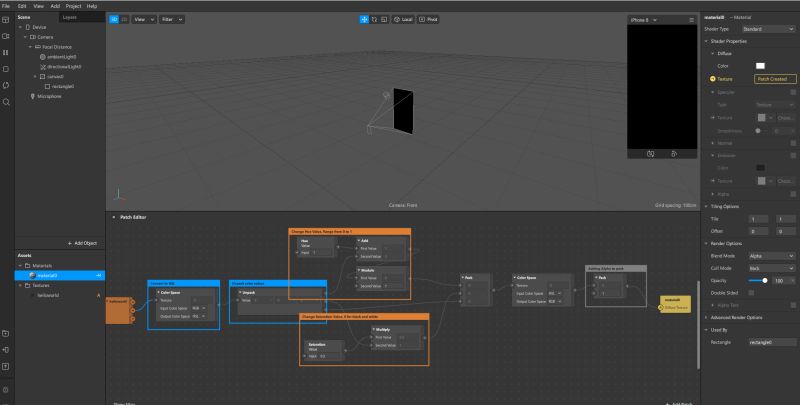Open the Edit menu

click(22, 6)
